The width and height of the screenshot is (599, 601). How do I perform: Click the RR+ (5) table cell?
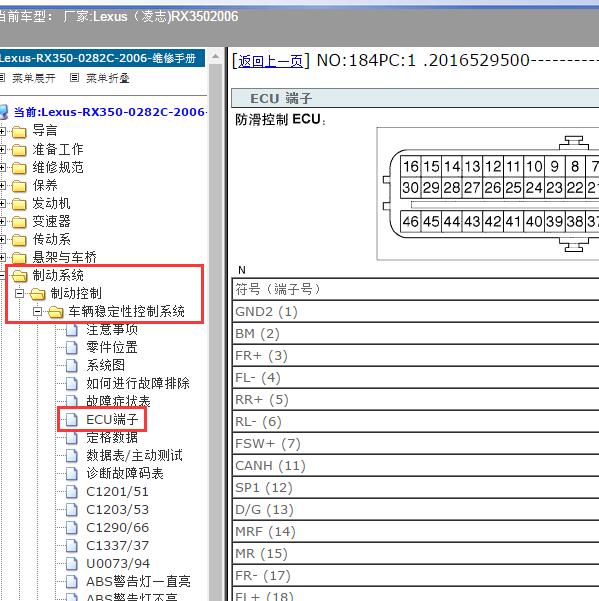coord(416,400)
